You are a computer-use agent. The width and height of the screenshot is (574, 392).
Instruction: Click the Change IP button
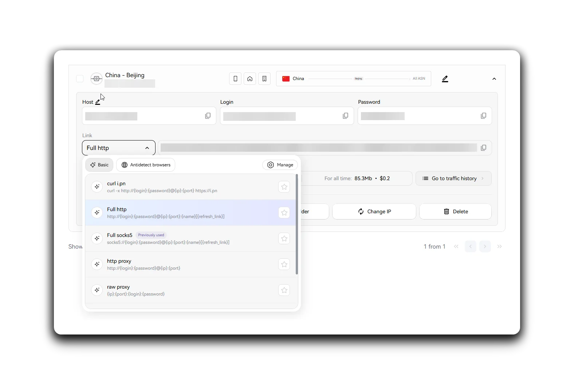(x=374, y=211)
